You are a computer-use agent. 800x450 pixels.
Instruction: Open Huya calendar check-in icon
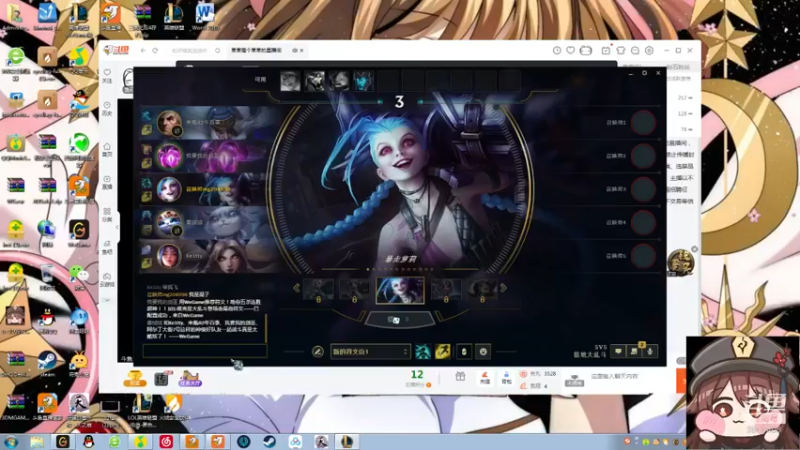(x=606, y=51)
